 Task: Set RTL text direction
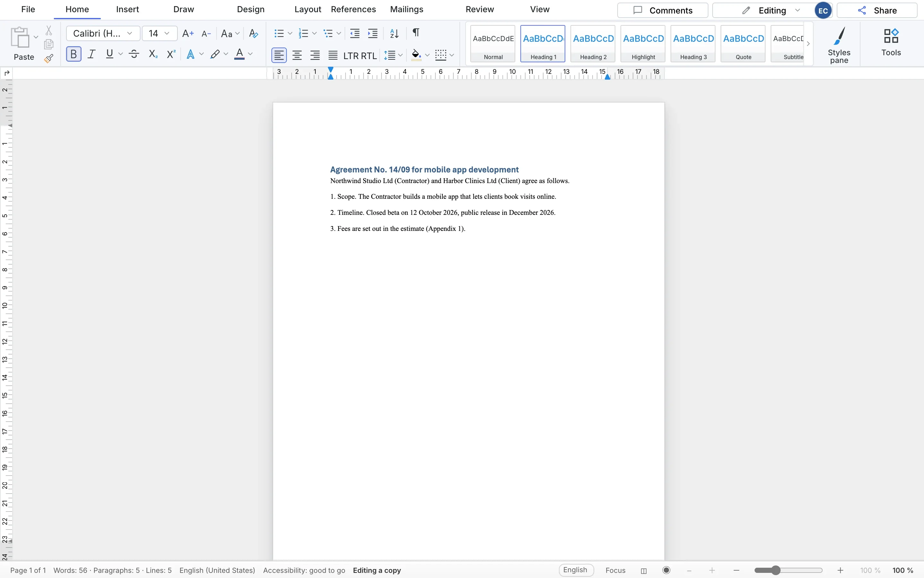[369, 56]
